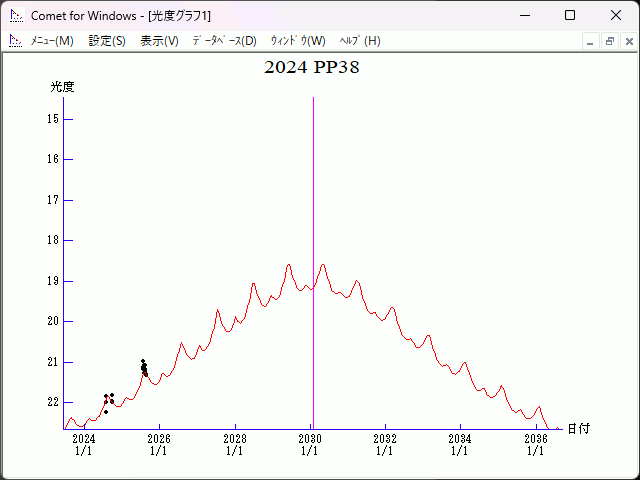This screenshot has width=640, height=480.
Task: Click the 光度 magnitude axis label
Action: [63, 87]
